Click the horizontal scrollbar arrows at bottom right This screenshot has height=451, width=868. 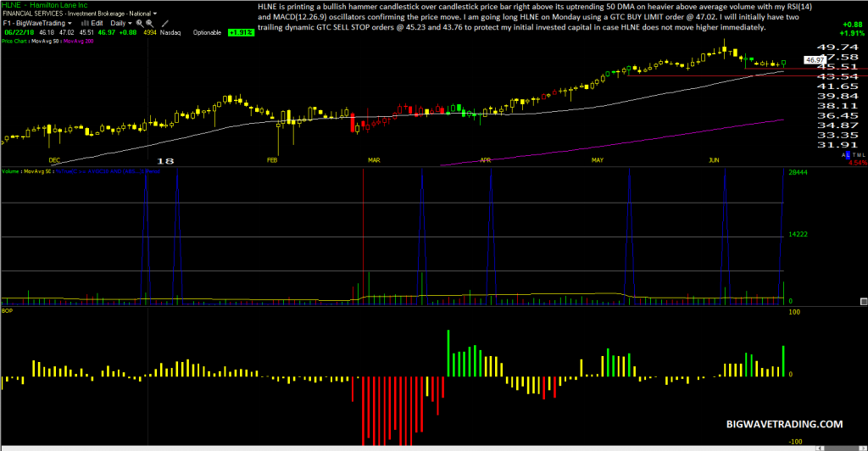pyautogui.click(x=842, y=448)
